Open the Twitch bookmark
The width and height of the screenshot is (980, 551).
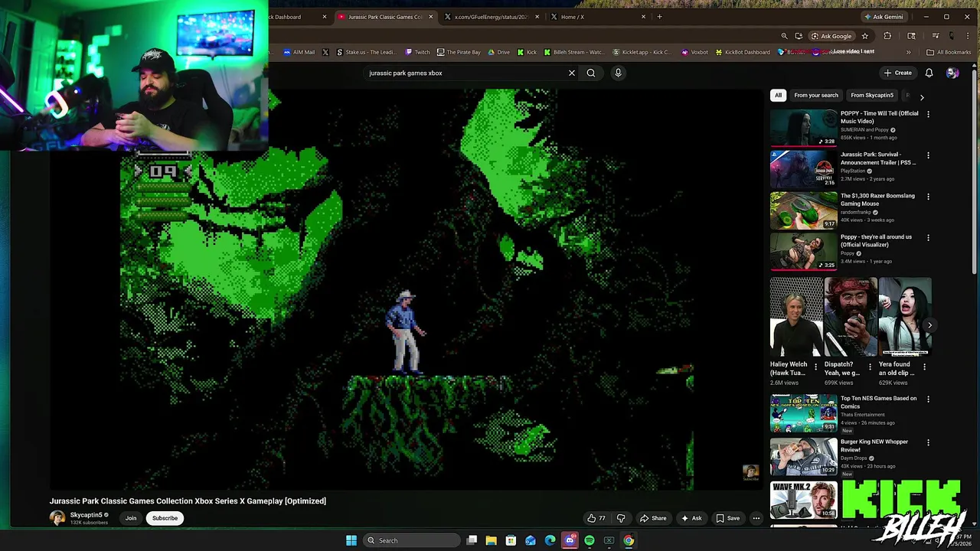pyautogui.click(x=417, y=52)
